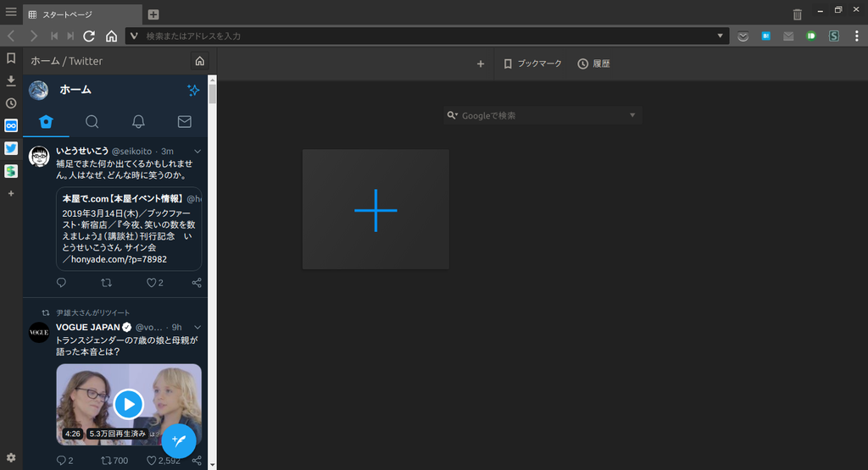Click the rewind history button
Image resolution: width=868 pixels, height=470 pixels.
click(x=54, y=36)
